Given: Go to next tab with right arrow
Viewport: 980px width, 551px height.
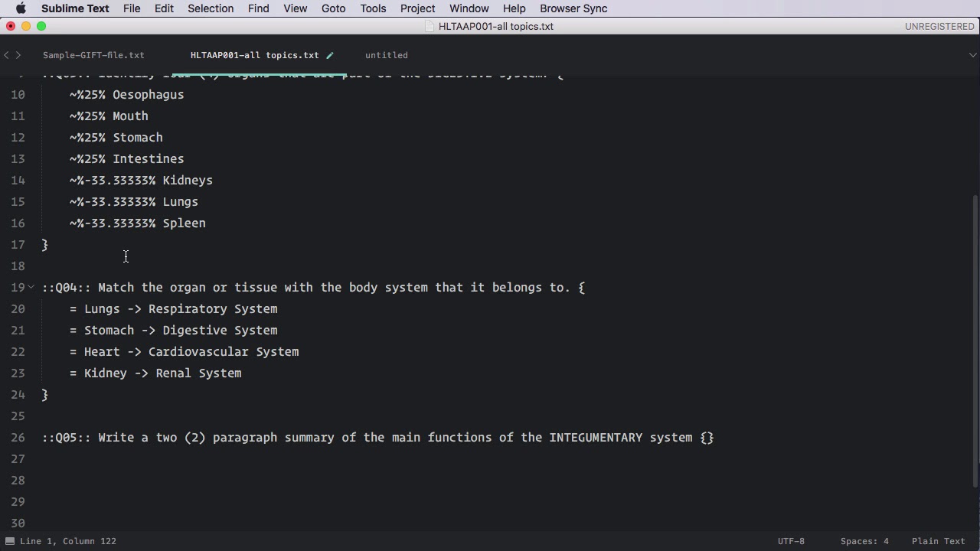Looking at the screenshot, I should [x=18, y=55].
